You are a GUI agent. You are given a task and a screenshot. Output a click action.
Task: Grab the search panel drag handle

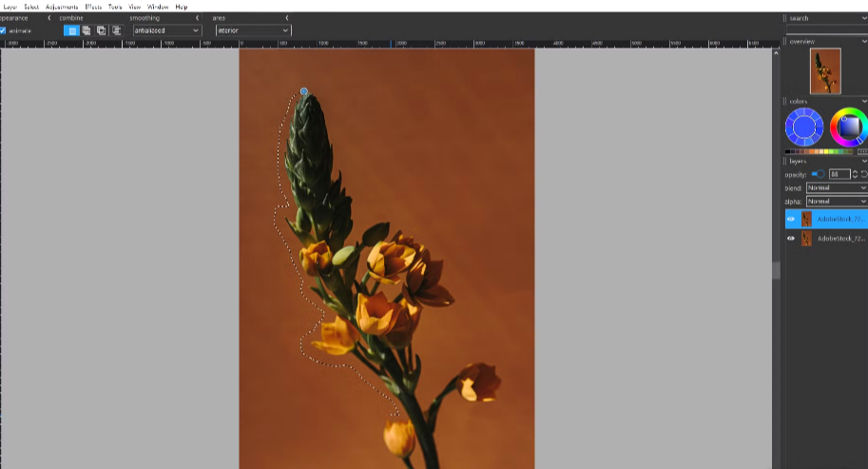785,18
